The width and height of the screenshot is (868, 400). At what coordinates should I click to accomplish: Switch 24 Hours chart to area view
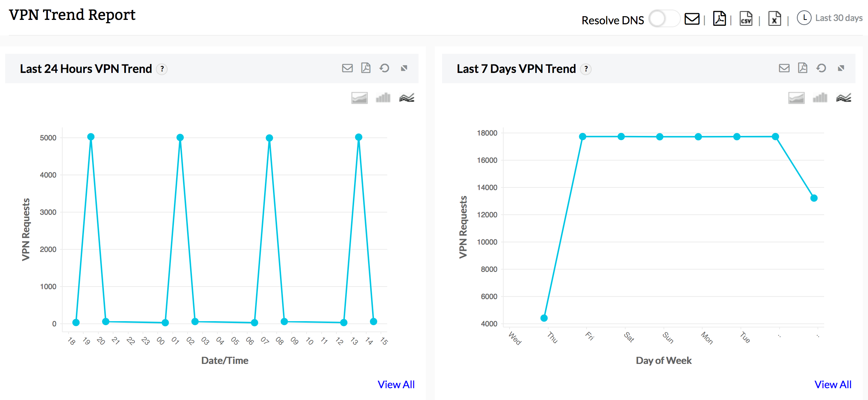359,98
